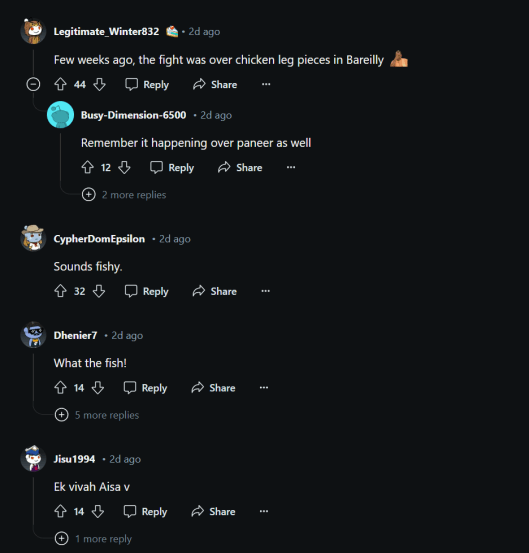Open Busy-Dimension-6500's user profile link
This screenshot has width=529, height=553.
133,115
